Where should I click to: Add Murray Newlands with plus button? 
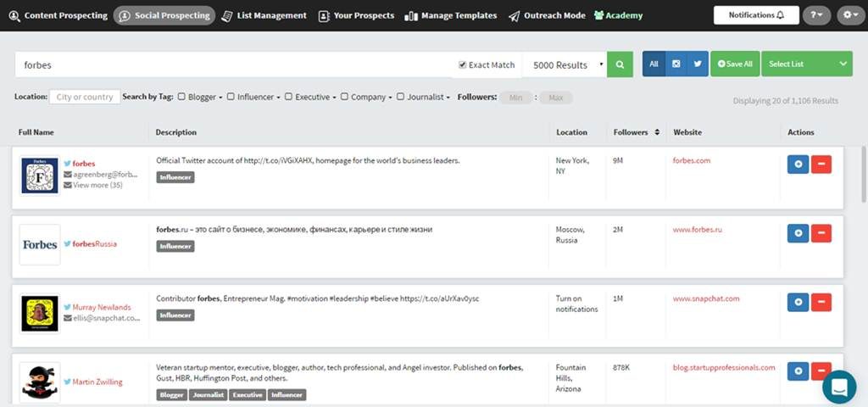click(x=798, y=303)
